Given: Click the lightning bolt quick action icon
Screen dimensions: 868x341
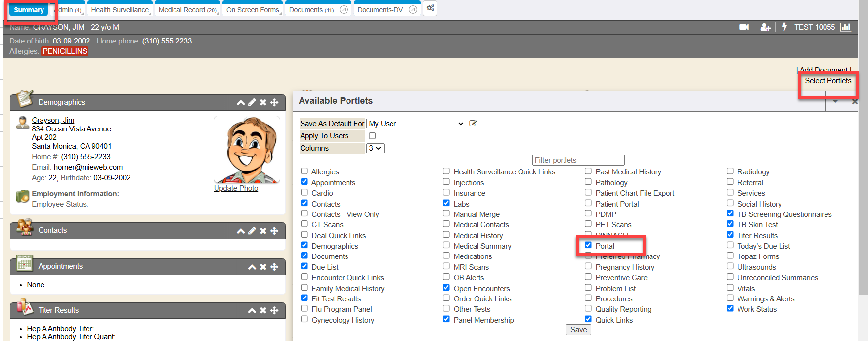Looking at the screenshot, I should click(x=784, y=27).
